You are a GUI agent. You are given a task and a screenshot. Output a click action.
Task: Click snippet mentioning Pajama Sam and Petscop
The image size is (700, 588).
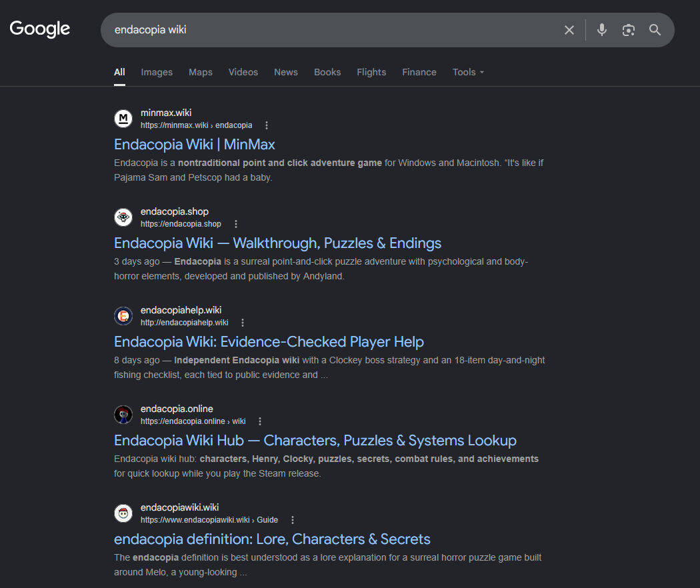(329, 170)
